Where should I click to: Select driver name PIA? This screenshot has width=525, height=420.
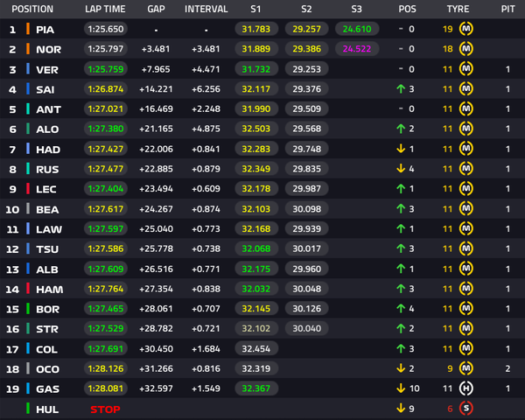pos(45,30)
